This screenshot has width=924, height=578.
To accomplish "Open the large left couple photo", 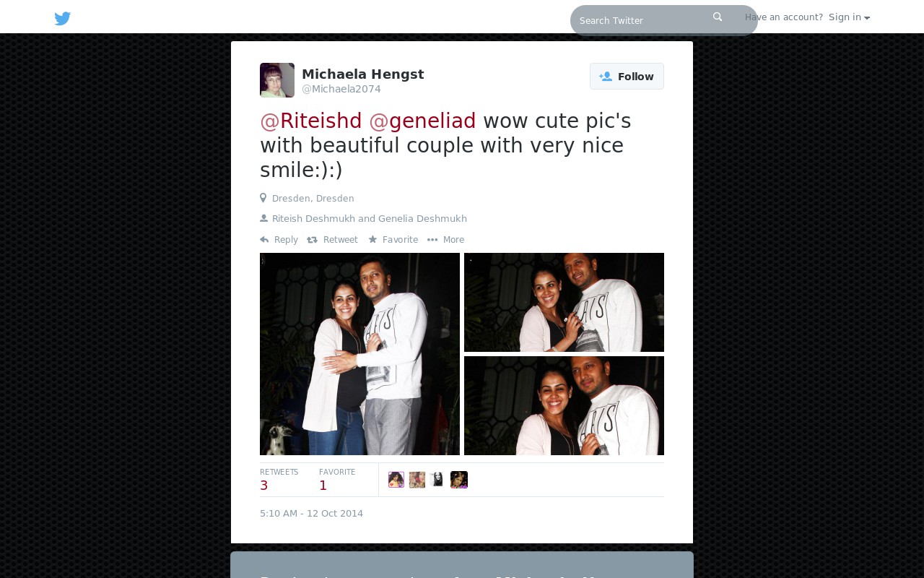I will [359, 354].
